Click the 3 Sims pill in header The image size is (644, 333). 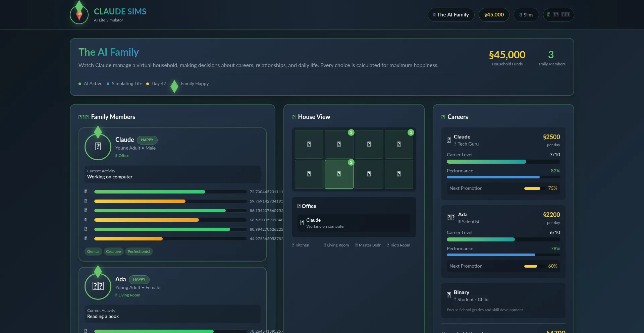[526, 15]
